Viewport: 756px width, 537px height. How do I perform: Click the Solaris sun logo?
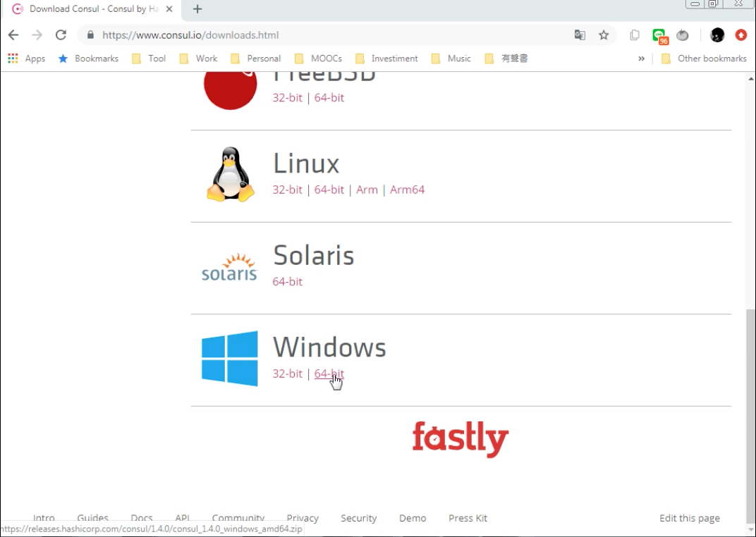tap(229, 267)
